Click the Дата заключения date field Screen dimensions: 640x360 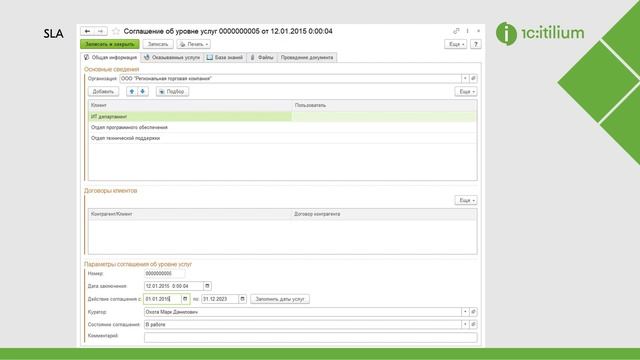[173, 286]
